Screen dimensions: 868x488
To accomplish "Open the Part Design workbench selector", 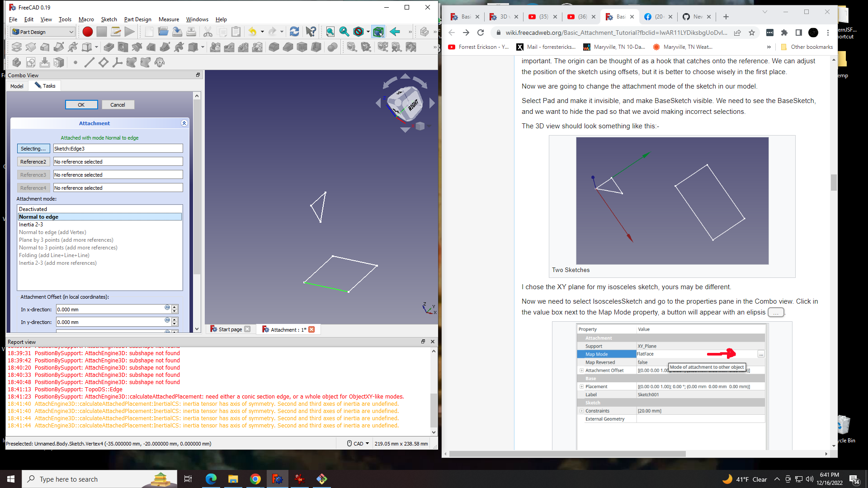I will click(x=42, y=32).
